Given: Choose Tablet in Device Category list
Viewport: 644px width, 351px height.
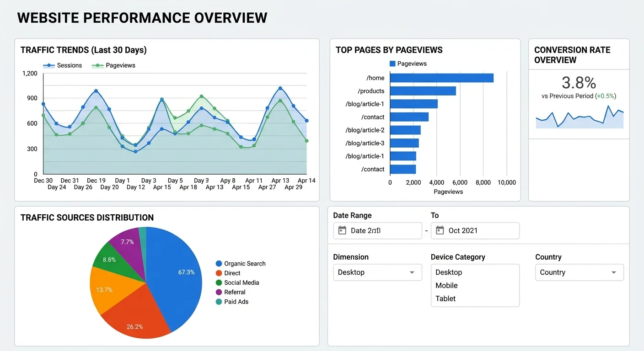Looking at the screenshot, I should click(x=445, y=298).
